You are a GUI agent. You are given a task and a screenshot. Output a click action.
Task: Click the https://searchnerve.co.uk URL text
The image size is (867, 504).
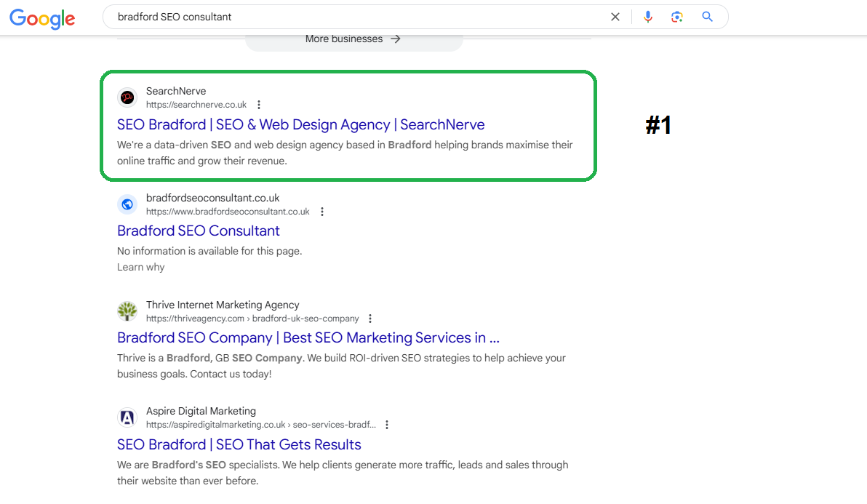[196, 105]
